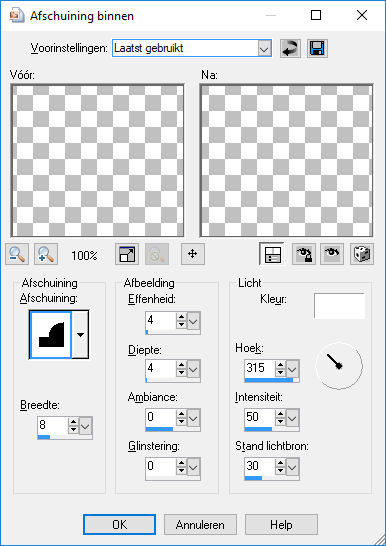The height and width of the screenshot is (546, 386).
Task: Click the light angle dial
Action: 339,366
